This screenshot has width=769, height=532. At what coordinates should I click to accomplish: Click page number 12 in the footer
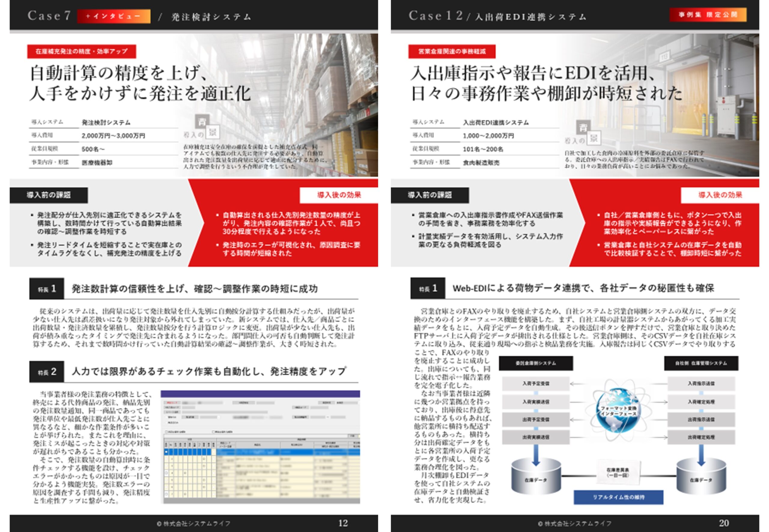[x=343, y=523]
